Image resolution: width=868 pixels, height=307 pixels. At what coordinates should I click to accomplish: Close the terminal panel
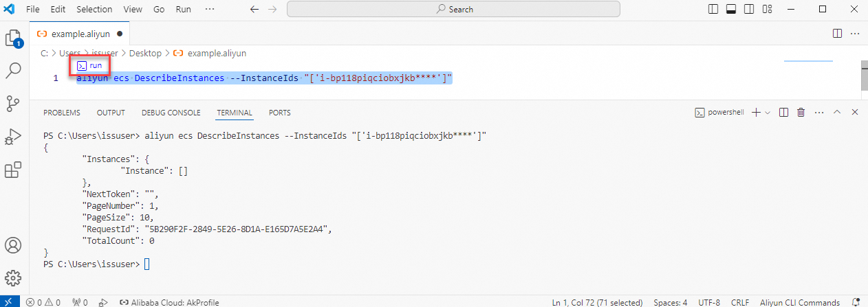(855, 113)
